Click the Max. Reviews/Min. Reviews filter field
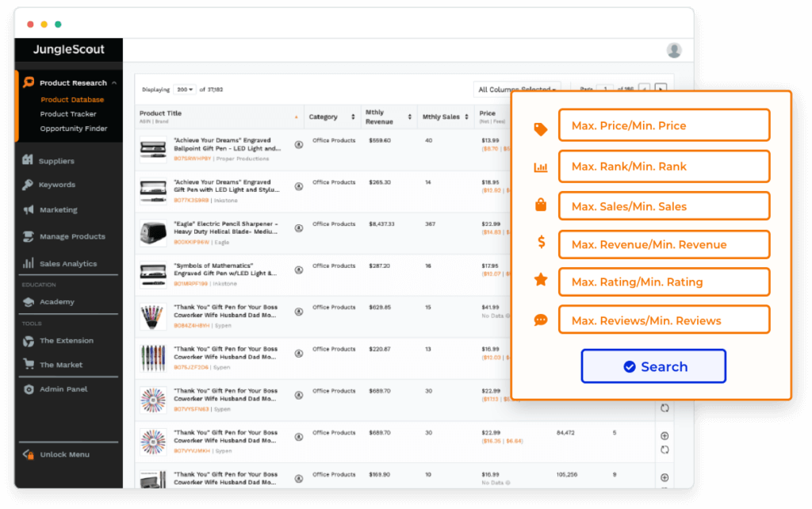Viewport: 812px width, 509px height. pyautogui.click(x=664, y=320)
